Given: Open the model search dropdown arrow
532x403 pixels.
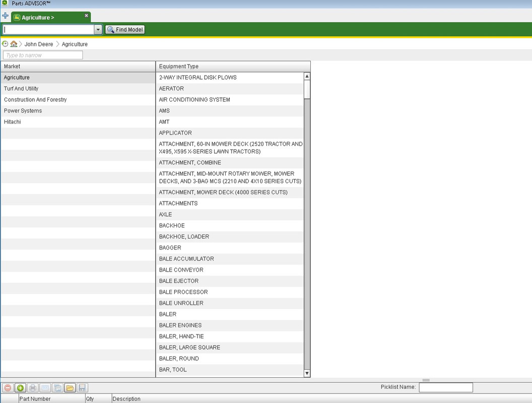Looking at the screenshot, I should [98, 30].
